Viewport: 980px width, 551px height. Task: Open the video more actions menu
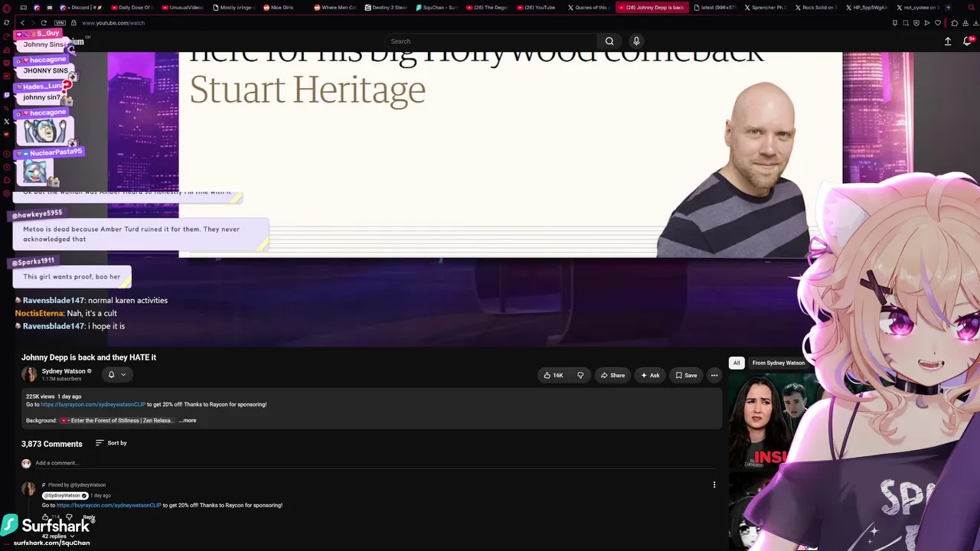point(714,375)
